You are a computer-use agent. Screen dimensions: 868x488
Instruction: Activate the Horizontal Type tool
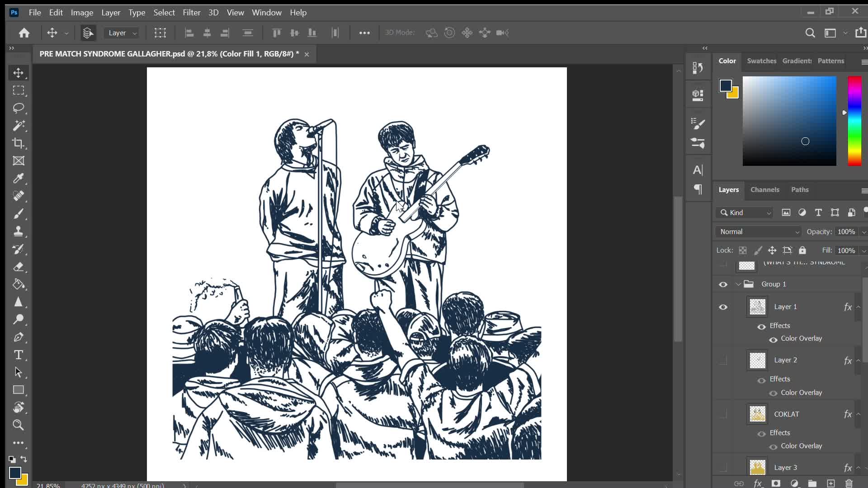pos(19,355)
